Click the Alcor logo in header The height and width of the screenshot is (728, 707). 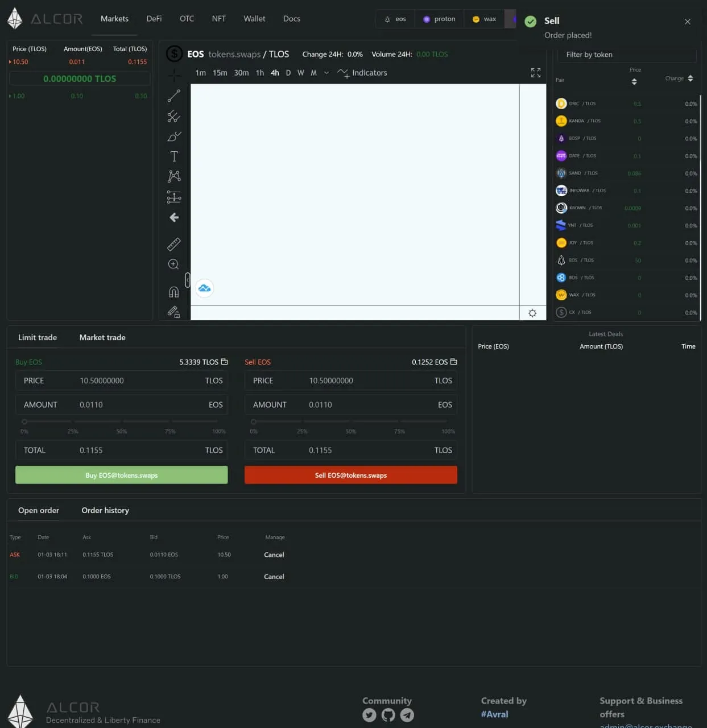point(46,19)
